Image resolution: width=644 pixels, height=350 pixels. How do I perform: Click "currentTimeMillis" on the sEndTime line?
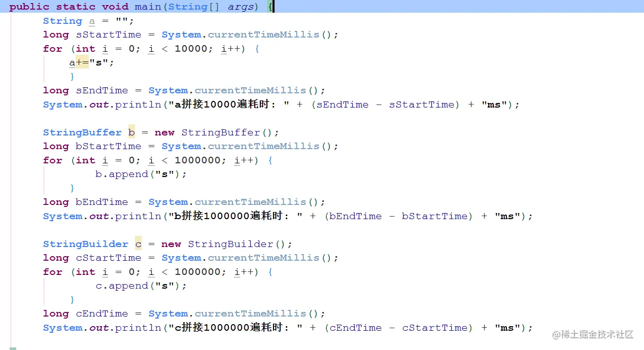point(251,90)
